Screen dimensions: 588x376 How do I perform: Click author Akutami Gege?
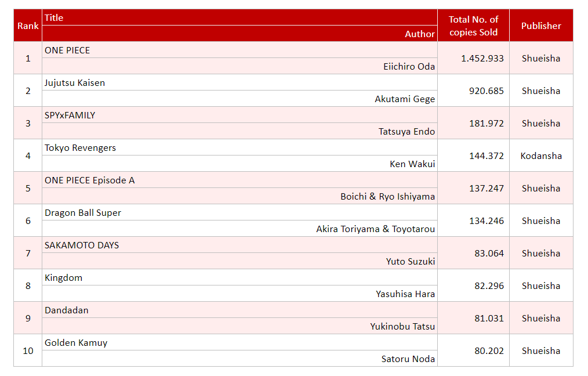point(405,99)
